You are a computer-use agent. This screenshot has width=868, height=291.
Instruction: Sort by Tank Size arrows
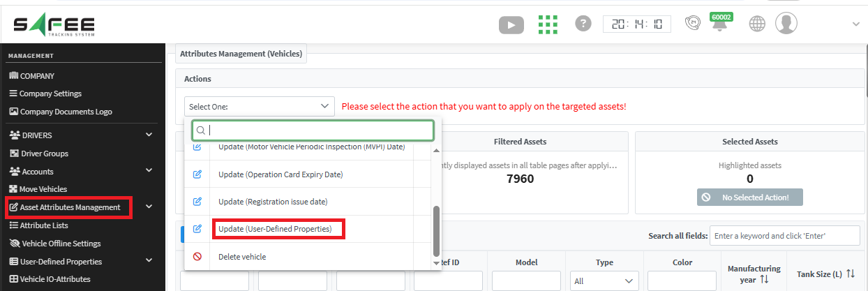click(850, 274)
